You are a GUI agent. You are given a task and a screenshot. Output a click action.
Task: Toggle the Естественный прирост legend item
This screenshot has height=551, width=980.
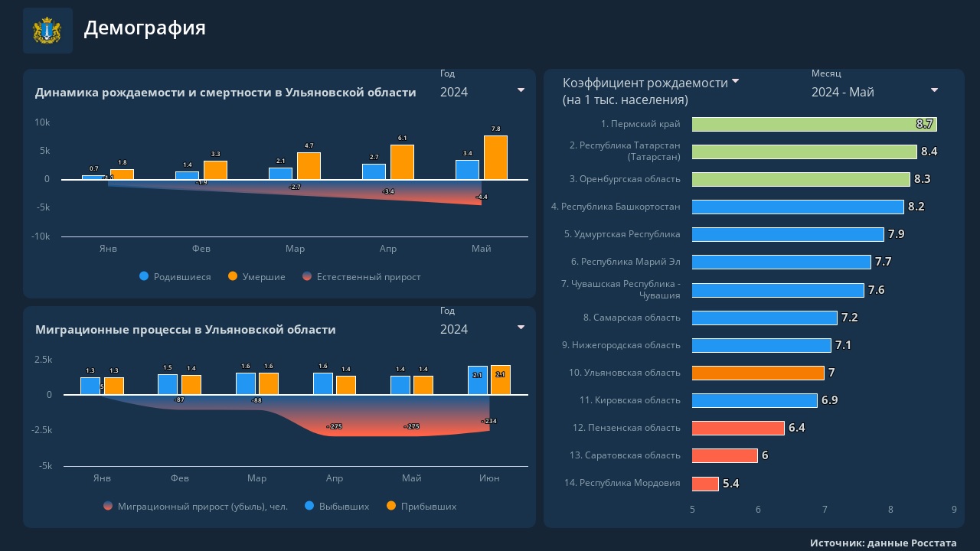click(x=361, y=277)
